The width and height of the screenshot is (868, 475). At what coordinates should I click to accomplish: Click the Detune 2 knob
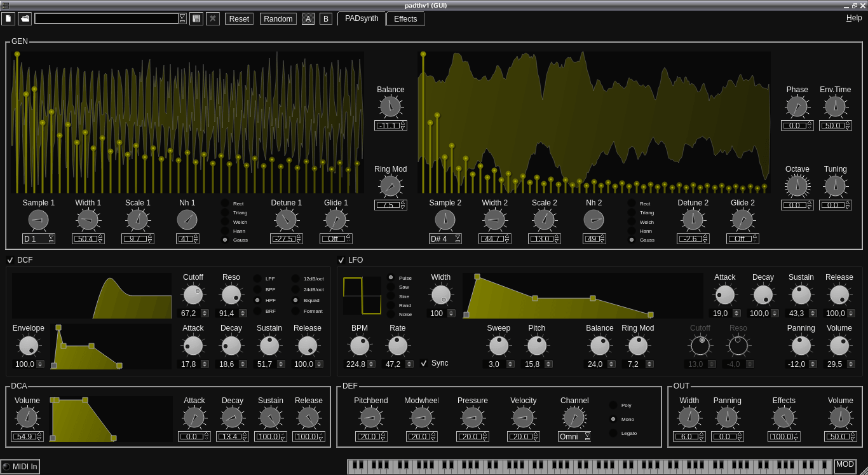tap(693, 220)
